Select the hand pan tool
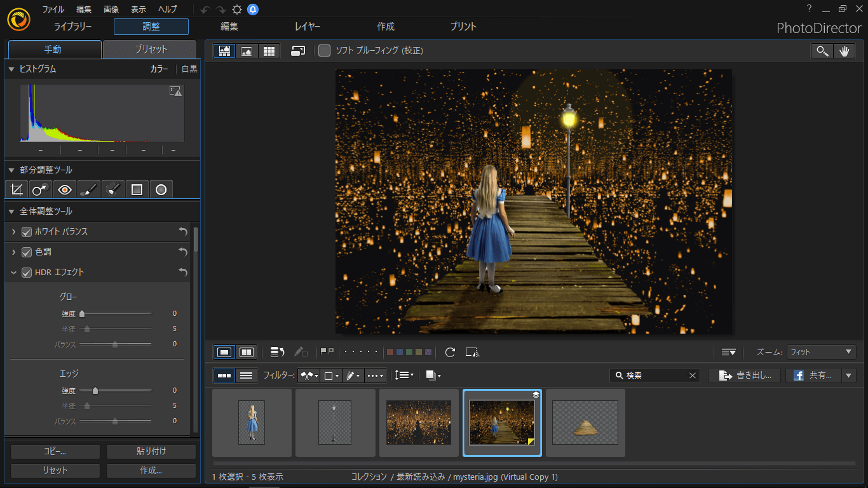Image resolution: width=868 pixels, height=488 pixels. point(844,51)
